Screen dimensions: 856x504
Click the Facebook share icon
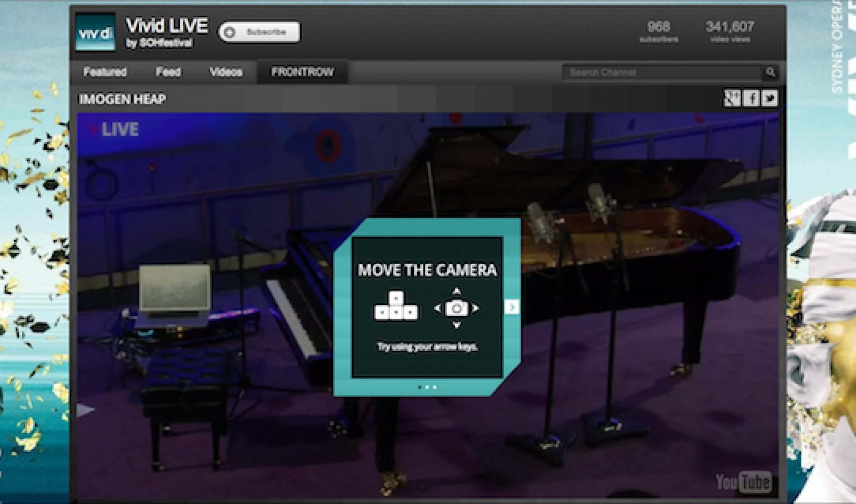point(751,98)
